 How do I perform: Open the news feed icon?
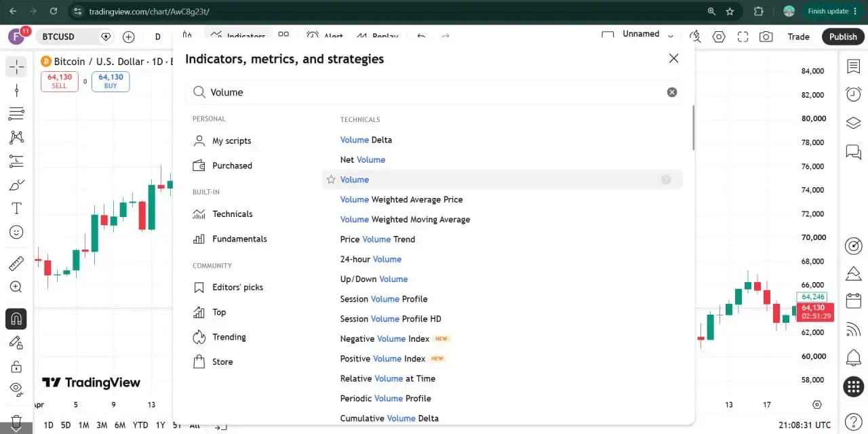[x=853, y=330]
